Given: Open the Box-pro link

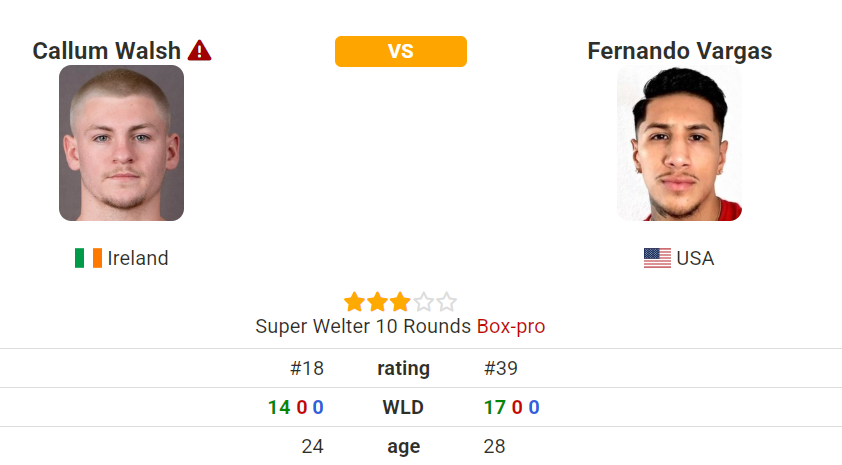Looking at the screenshot, I should tap(511, 326).
